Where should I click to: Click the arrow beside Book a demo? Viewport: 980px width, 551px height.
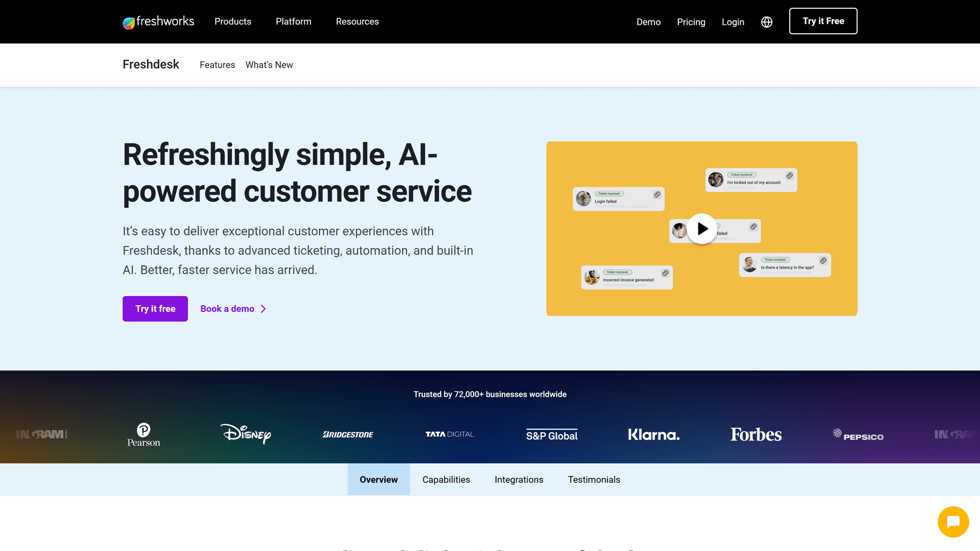263,309
